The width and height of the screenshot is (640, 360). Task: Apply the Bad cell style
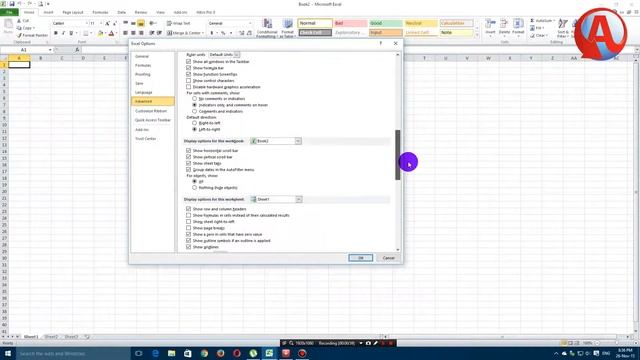pos(350,23)
